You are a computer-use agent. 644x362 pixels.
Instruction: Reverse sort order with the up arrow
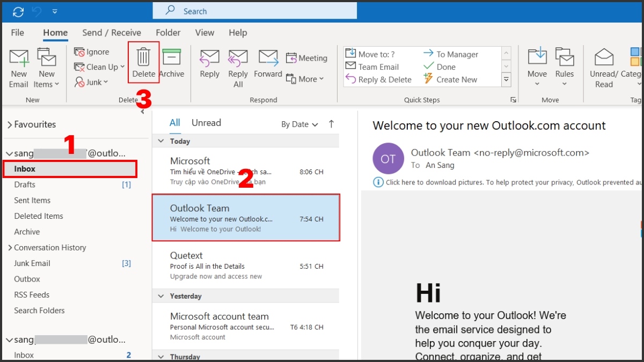click(331, 124)
